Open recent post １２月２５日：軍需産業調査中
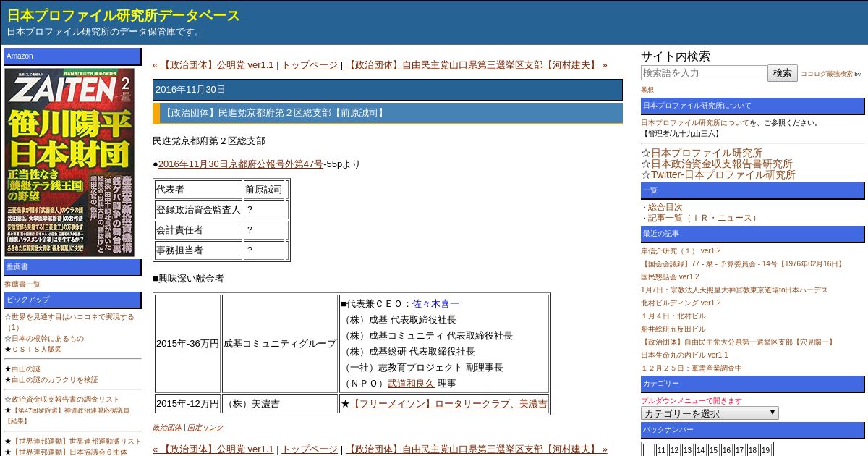Image resolution: width=868 pixels, height=456 pixels. (692, 368)
